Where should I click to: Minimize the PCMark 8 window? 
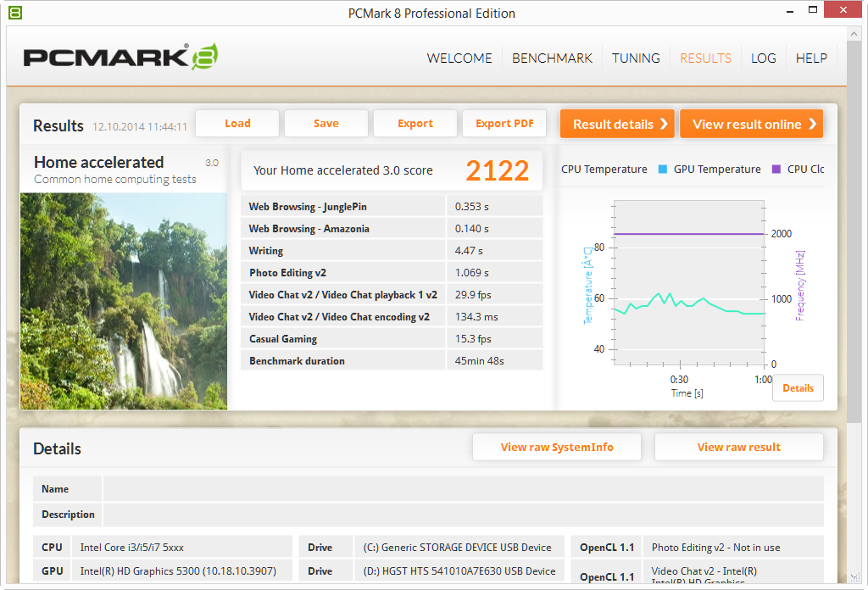(x=790, y=10)
